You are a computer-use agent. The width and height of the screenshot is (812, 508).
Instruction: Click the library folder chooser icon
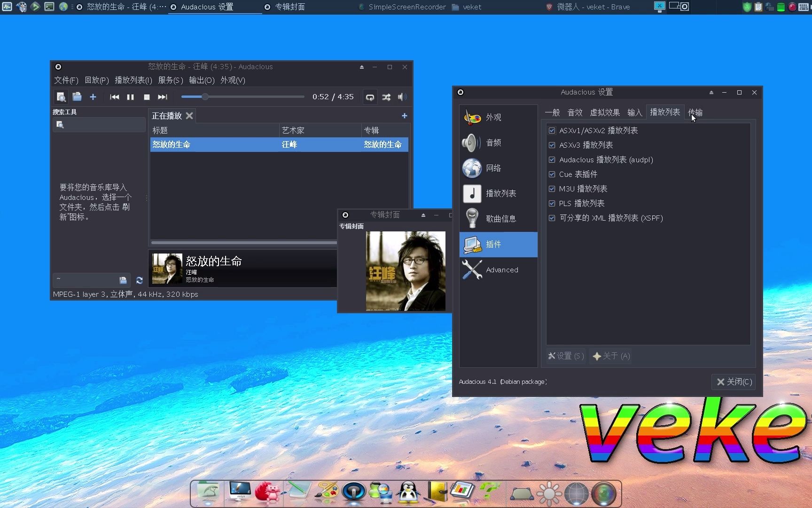(x=123, y=280)
